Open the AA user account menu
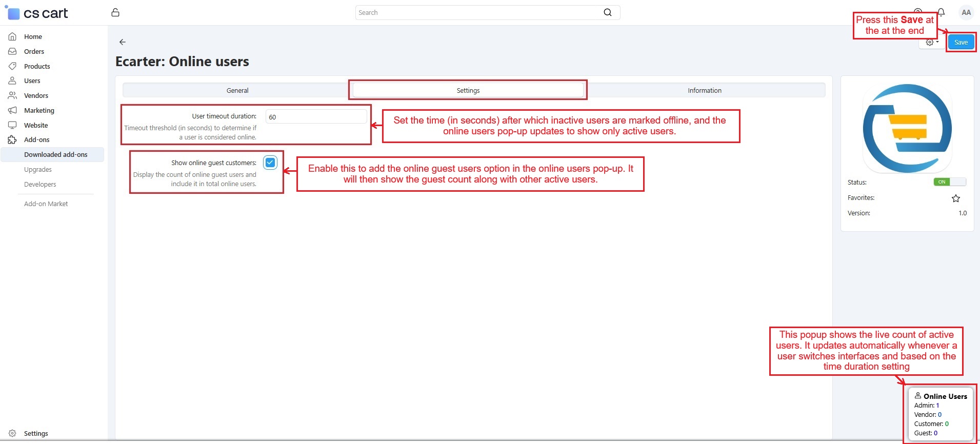980x444 pixels. pyautogui.click(x=966, y=12)
